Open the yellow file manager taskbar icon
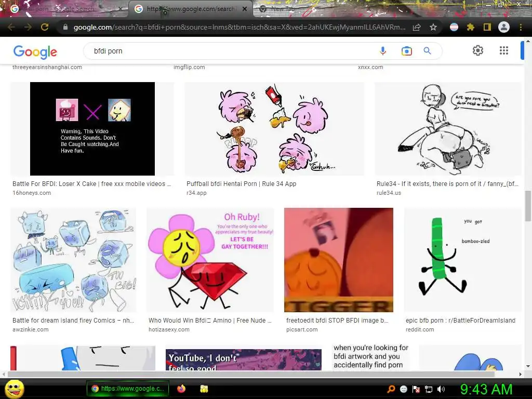 (204, 389)
